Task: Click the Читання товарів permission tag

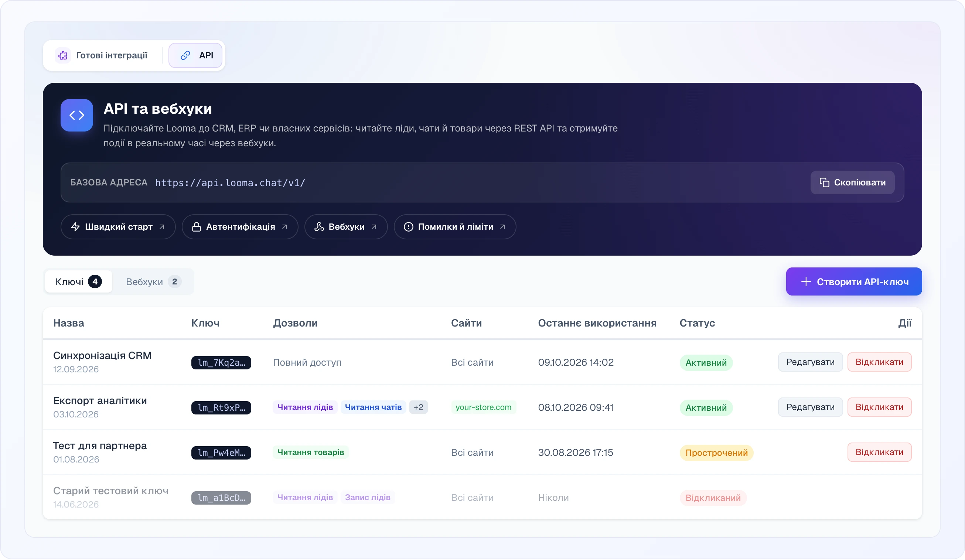Action: [311, 453]
